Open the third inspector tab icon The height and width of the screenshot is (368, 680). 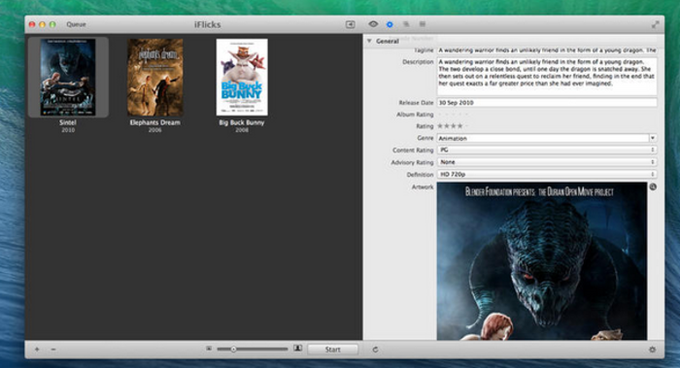point(406,24)
